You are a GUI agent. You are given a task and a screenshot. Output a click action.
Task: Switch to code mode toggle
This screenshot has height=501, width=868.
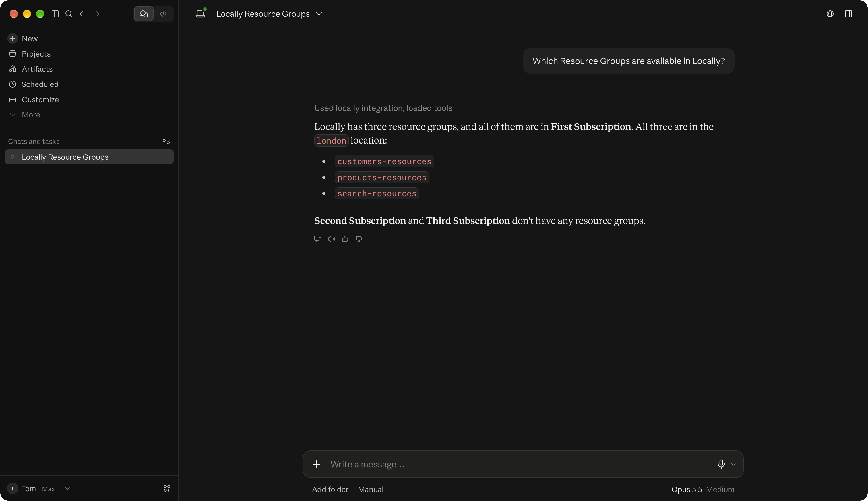tap(163, 14)
